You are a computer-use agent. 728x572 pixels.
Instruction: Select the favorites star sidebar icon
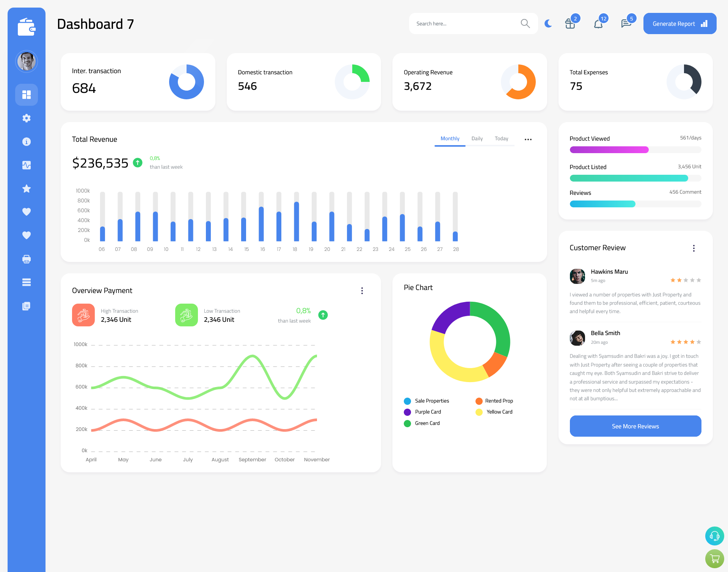click(27, 188)
